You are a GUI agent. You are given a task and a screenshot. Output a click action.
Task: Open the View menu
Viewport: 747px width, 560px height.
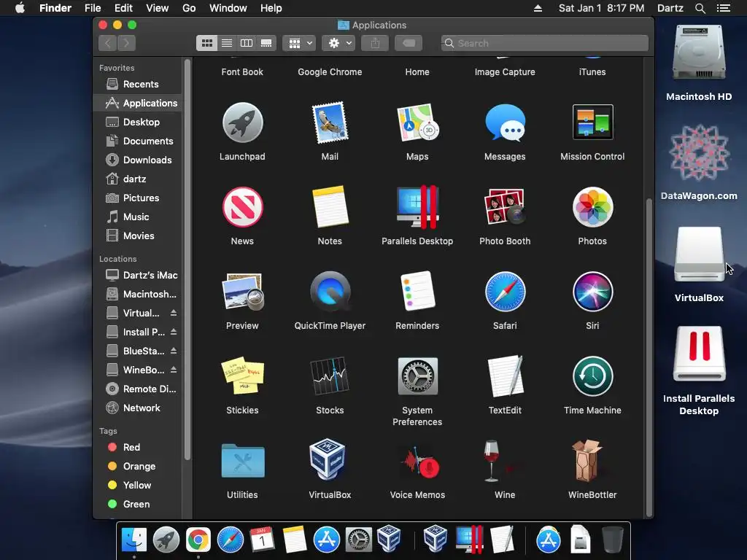158,8
